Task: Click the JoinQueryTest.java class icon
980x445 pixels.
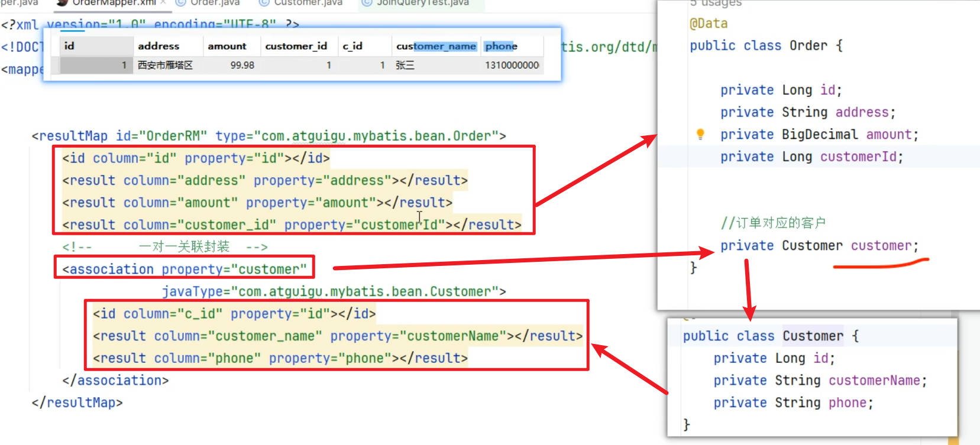Action: tap(367, 2)
